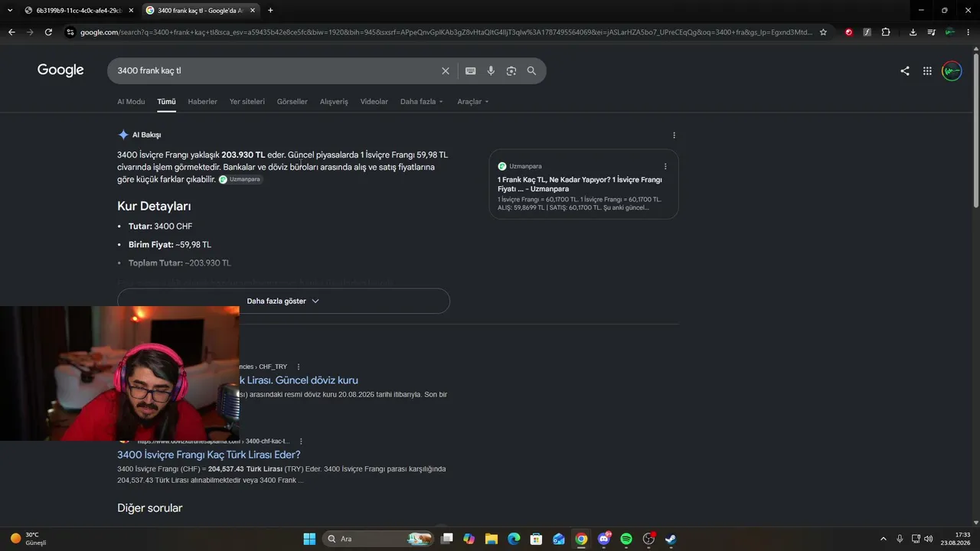Expand AI overview with Daha fazla göster
Screen dimensions: 980x551
(283, 301)
